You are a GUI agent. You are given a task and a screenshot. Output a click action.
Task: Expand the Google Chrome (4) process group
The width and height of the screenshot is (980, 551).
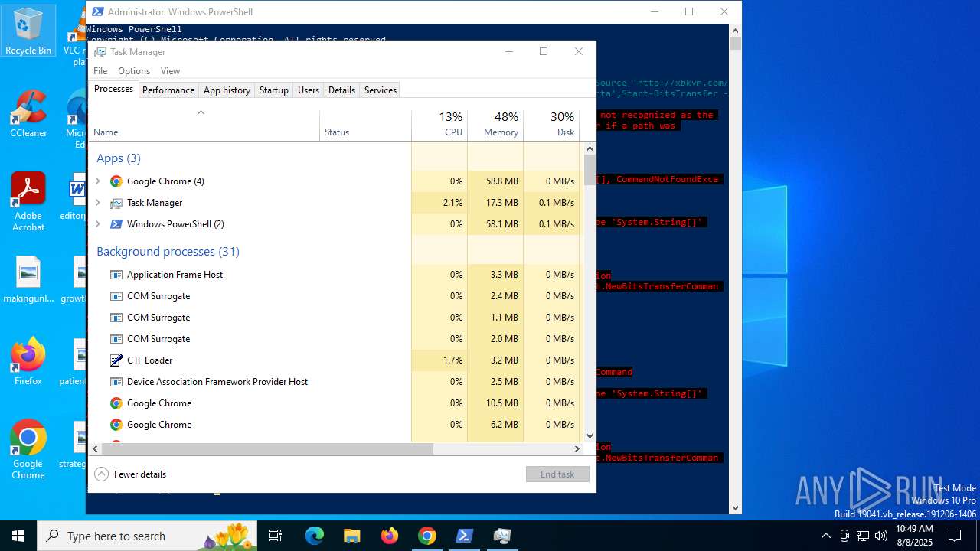(x=97, y=181)
